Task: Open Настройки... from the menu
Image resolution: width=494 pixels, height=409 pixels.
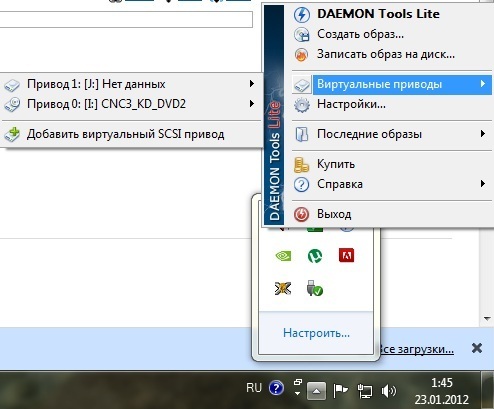Action: [351, 104]
